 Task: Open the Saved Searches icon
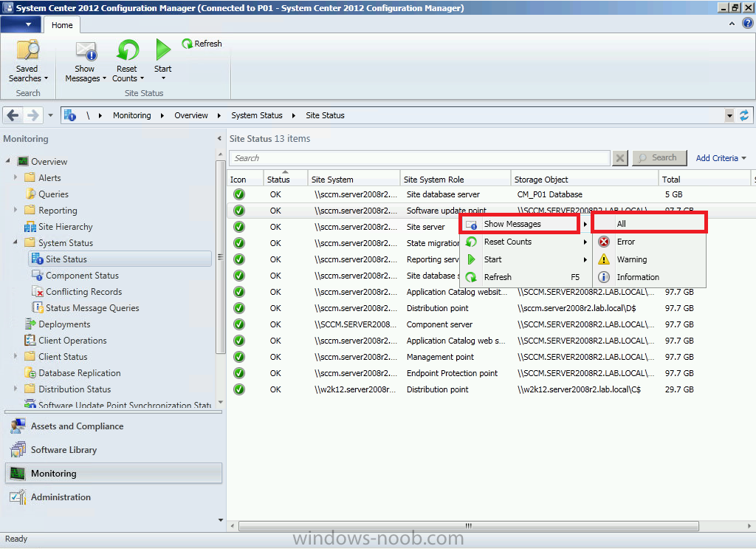tap(28, 51)
